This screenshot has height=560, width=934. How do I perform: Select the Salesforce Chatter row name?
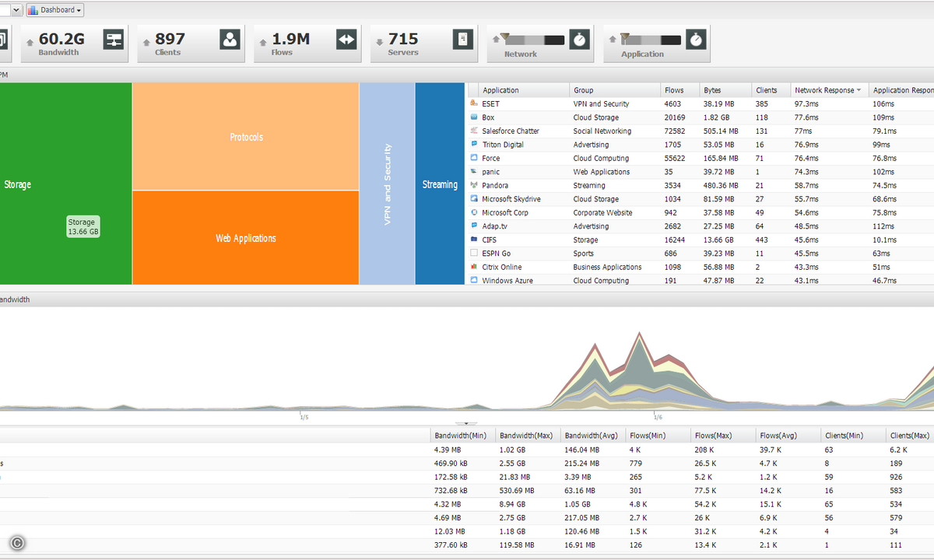[x=511, y=131]
